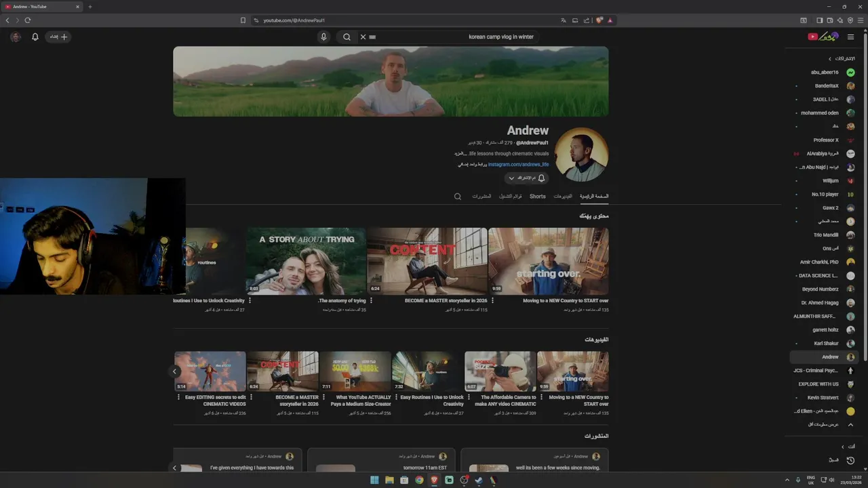Open options for 'What YouTube ACTUALLY Pays'
Screen dimensions: 868x488
tap(324, 397)
